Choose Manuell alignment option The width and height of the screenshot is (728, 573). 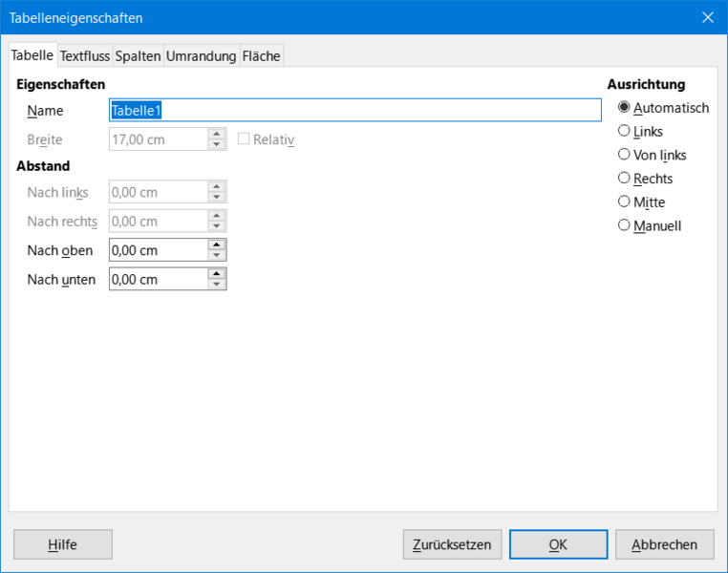(x=650, y=226)
